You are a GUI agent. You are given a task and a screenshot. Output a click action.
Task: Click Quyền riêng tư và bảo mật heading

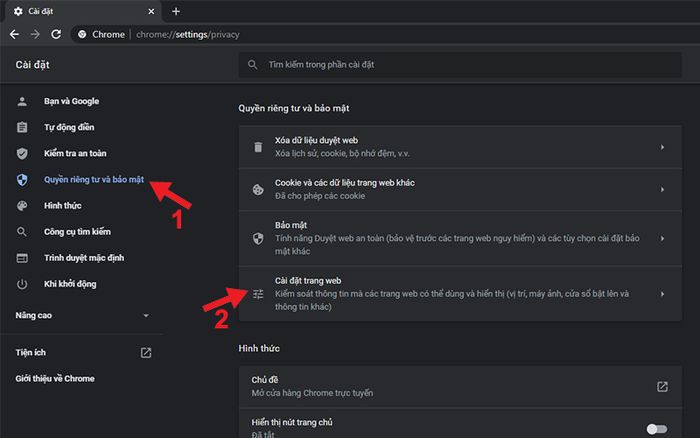pos(294,108)
